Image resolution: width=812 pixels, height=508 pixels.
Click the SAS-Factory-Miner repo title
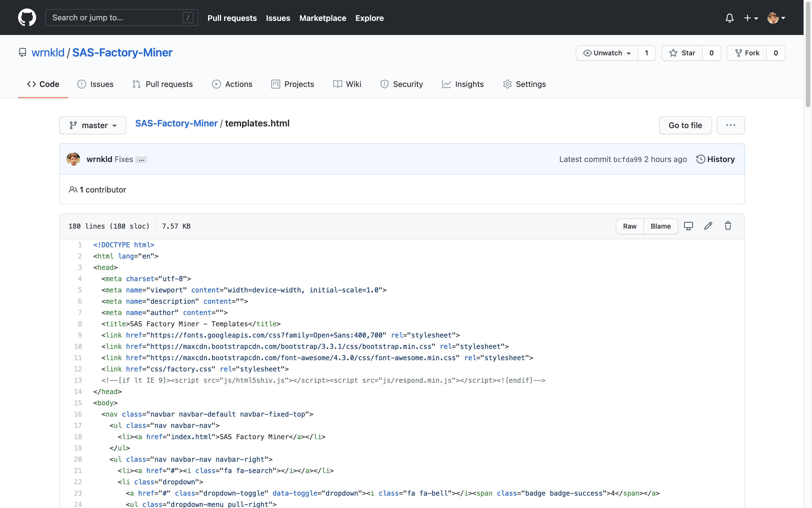[122, 53]
